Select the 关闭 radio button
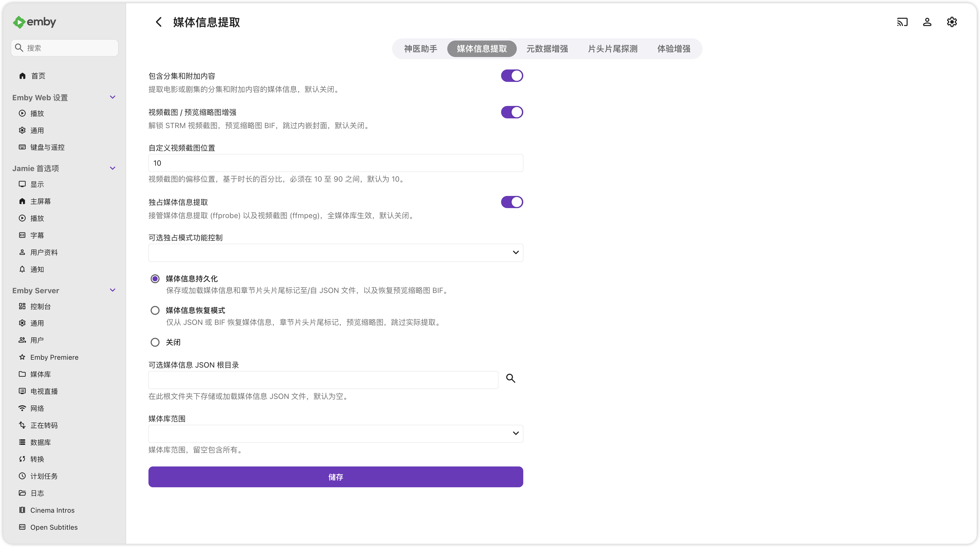This screenshot has height=547, width=980. tap(155, 342)
